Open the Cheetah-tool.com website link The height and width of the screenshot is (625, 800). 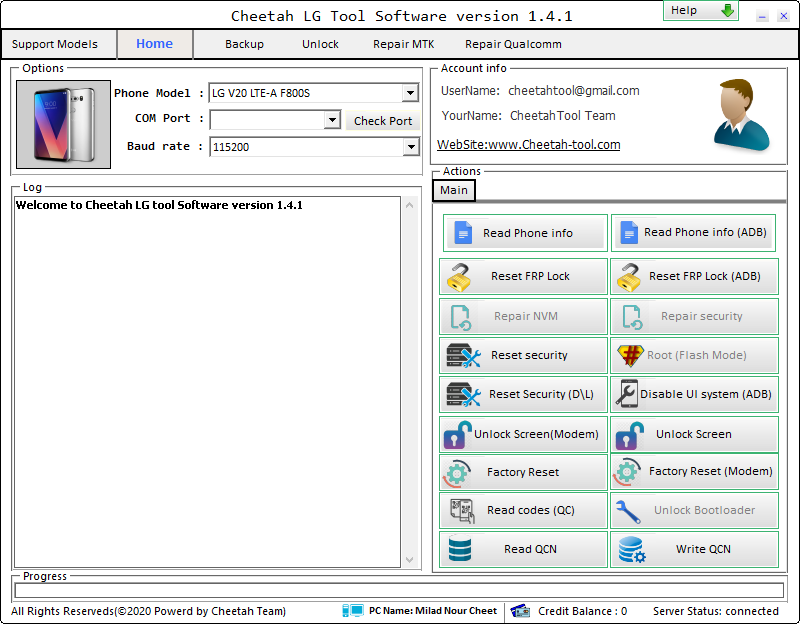point(529,145)
